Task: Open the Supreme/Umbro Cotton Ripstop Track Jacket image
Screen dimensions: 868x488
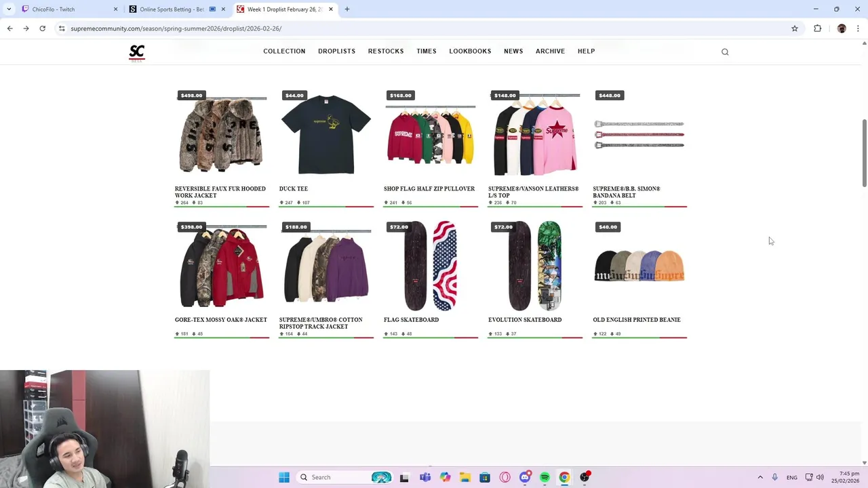Action: tap(326, 266)
